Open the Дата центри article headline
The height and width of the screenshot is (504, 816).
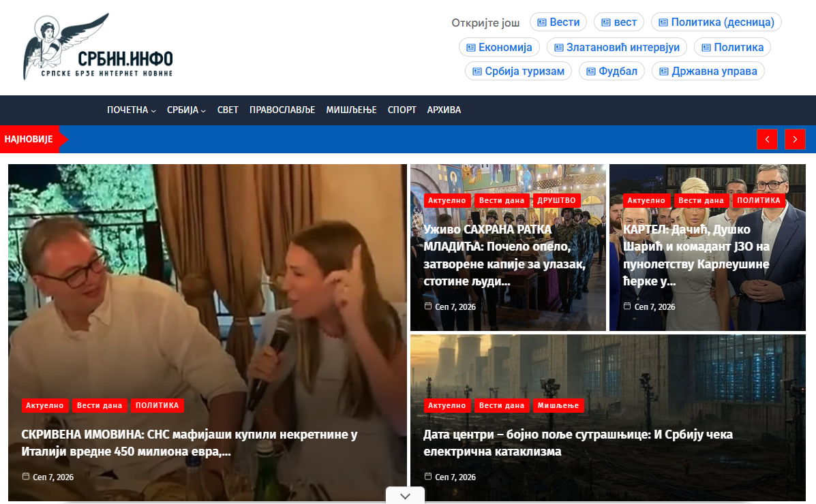(577, 443)
